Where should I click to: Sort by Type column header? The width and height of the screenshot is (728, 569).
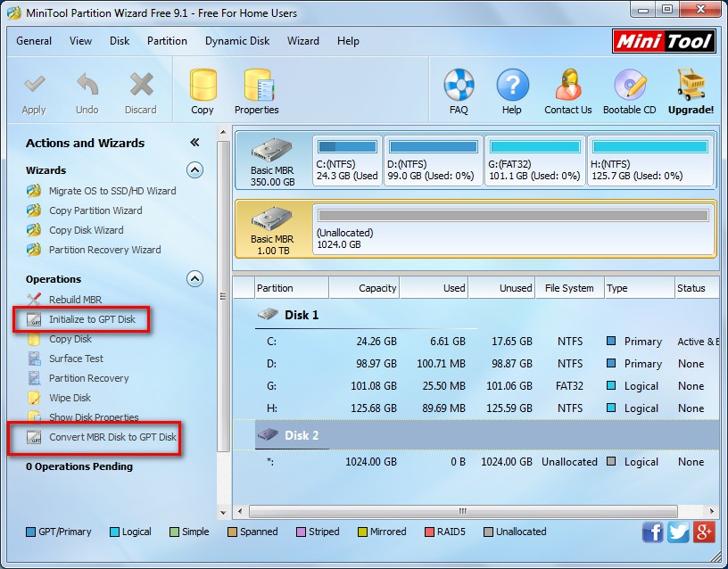pyautogui.click(x=640, y=288)
